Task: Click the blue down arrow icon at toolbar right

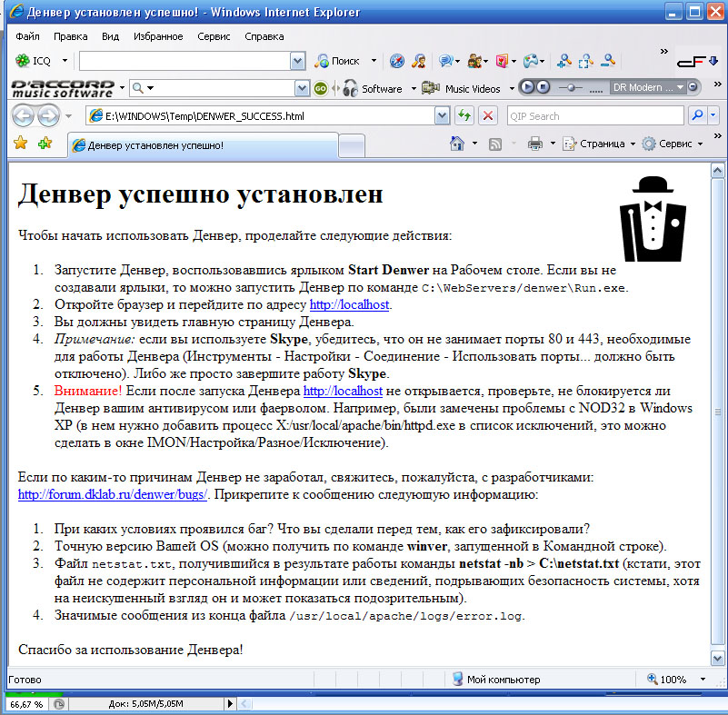Action: click(x=713, y=61)
